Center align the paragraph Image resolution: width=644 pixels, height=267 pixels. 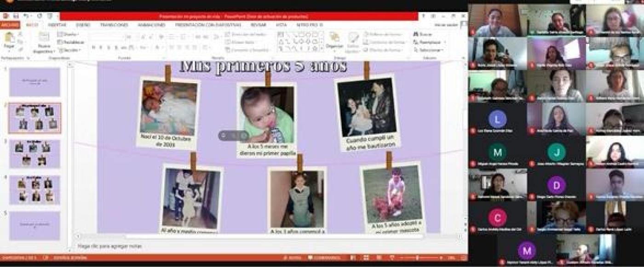pos(179,47)
